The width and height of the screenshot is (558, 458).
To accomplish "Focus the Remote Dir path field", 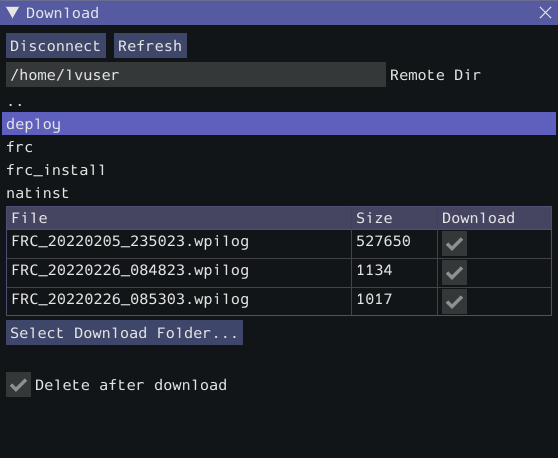I will point(196,75).
